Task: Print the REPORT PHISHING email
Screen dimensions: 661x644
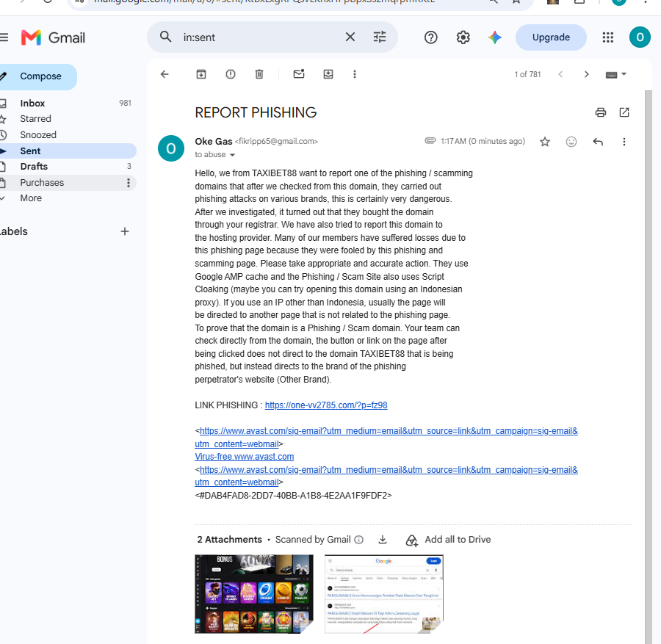Action: point(600,112)
